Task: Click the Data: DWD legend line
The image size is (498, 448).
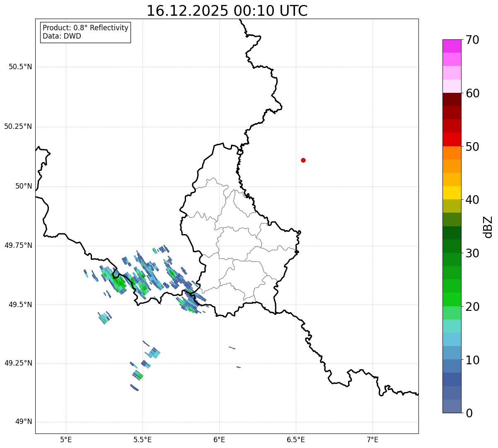Action: (x=62, y=36)
